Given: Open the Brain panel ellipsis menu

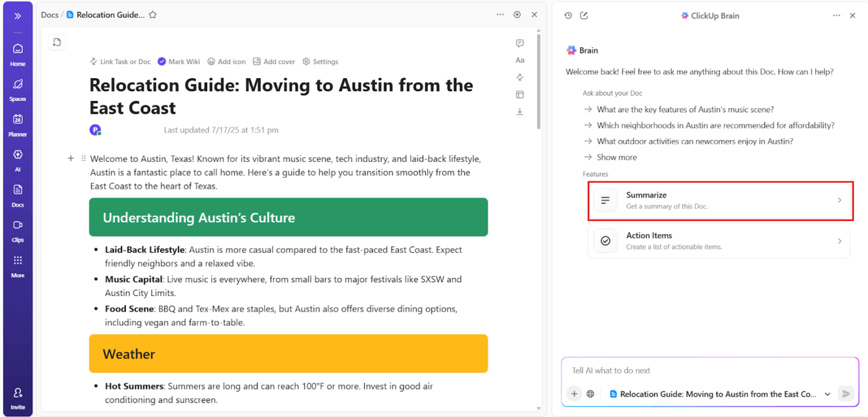Looking at the screenshot, I should coord(836,15).
